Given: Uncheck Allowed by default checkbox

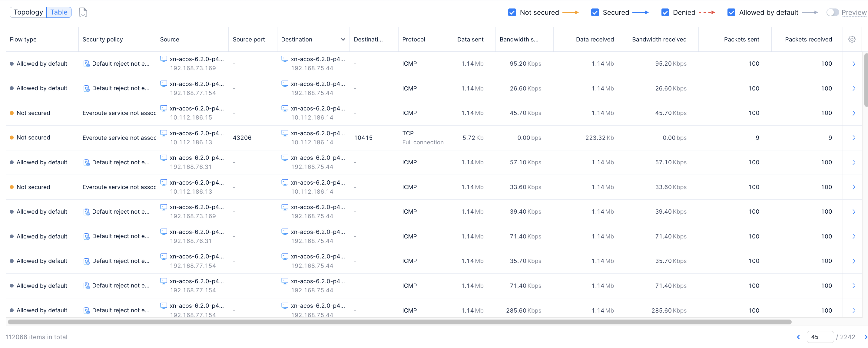Looking at the screenshot, I should [x=731, y=12].
